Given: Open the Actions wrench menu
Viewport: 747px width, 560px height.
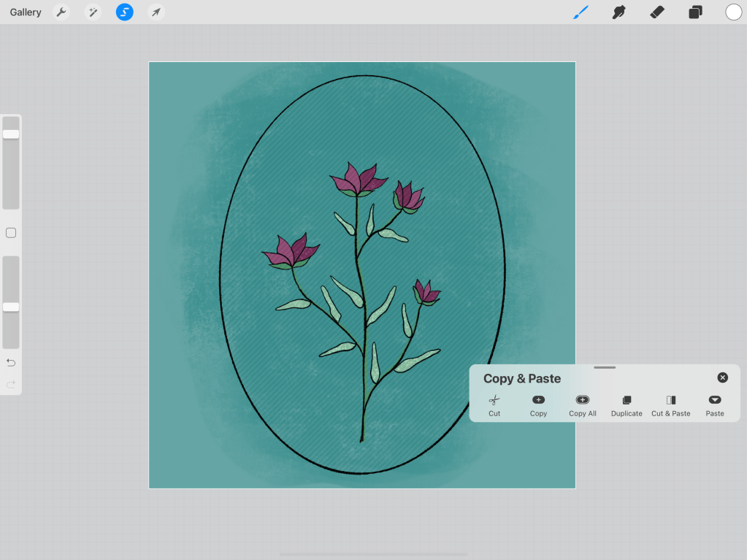Looking at the screenshot, I should [x=61, y=12].
